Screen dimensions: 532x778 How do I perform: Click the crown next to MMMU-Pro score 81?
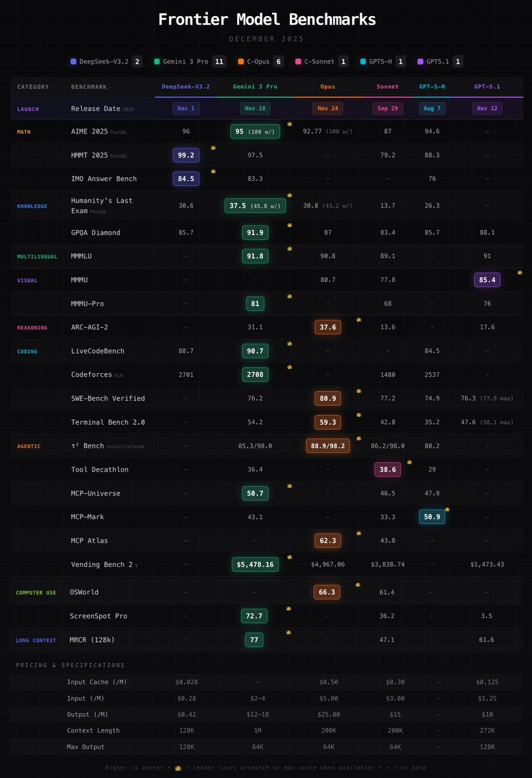[x=290, y=296]
